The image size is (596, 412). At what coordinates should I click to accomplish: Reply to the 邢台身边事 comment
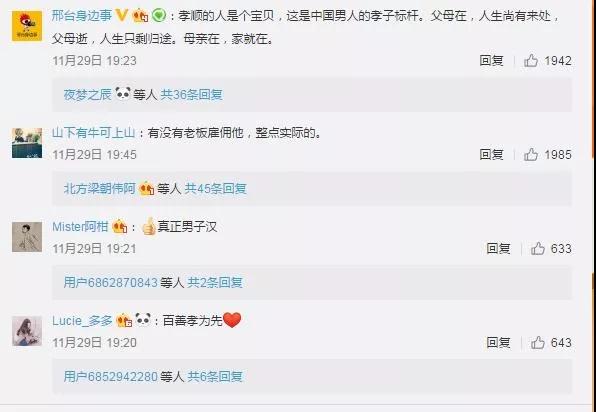491,60
